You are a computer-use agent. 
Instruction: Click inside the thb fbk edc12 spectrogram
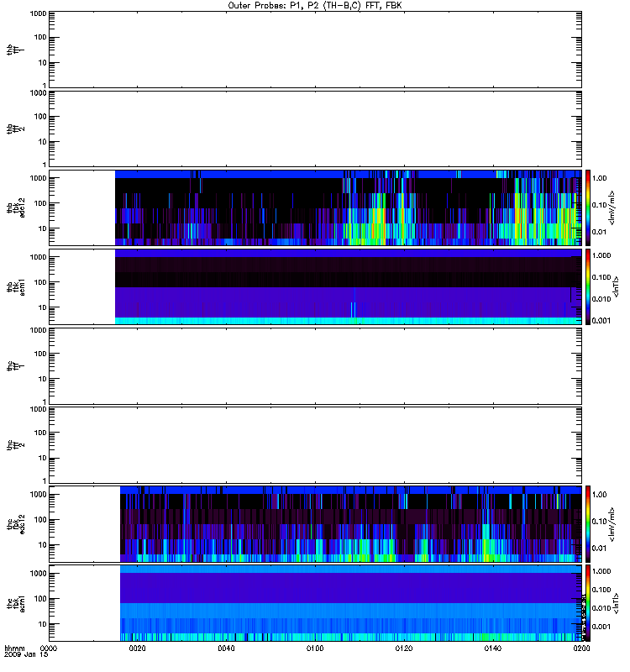point(348,207)
